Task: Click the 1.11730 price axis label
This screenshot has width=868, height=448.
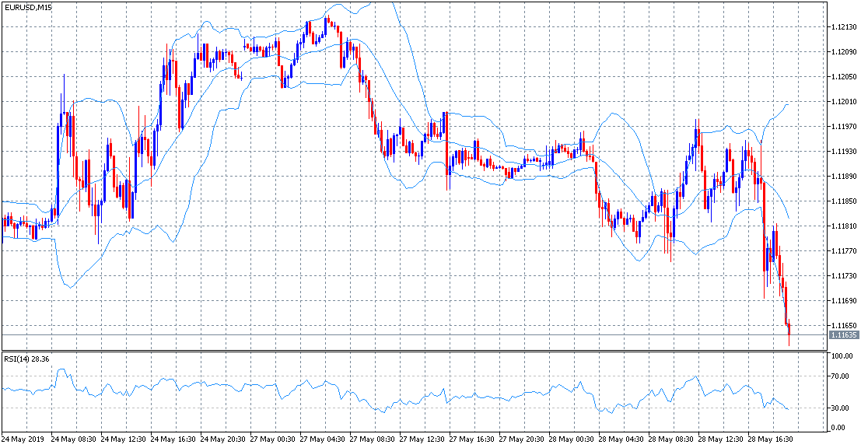Action: pos(845,276)
